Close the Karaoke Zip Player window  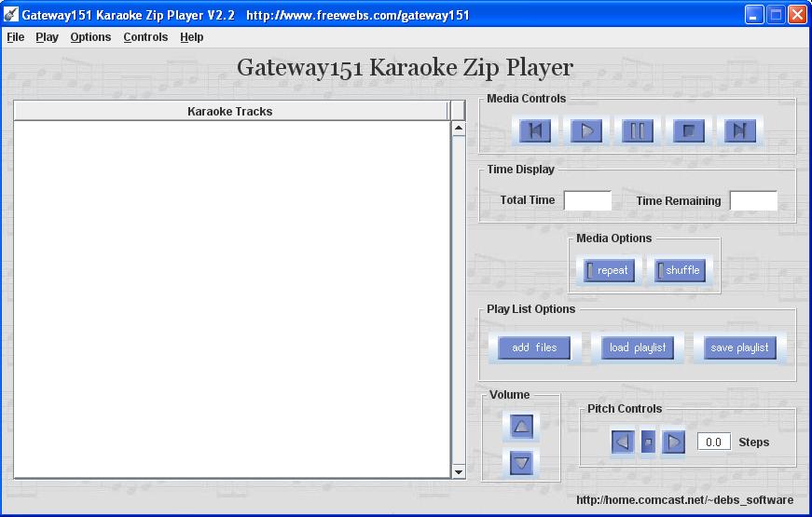[x=797, y=15]
